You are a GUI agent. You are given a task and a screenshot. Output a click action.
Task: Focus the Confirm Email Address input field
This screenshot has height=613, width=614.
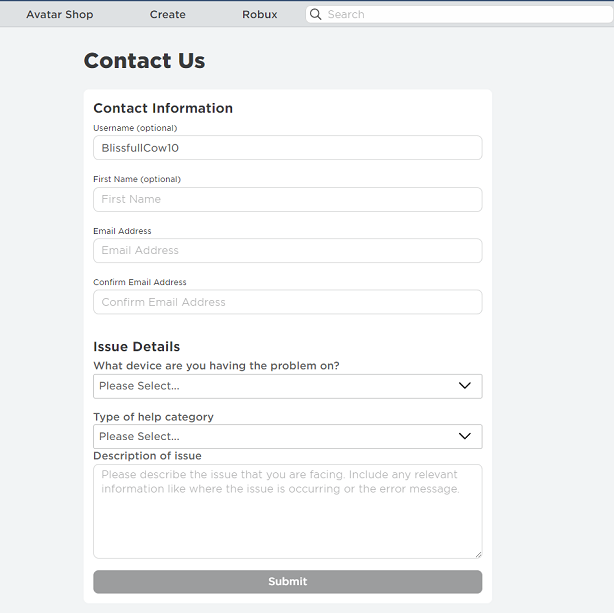pyautogui.click(x=288, y=302)
